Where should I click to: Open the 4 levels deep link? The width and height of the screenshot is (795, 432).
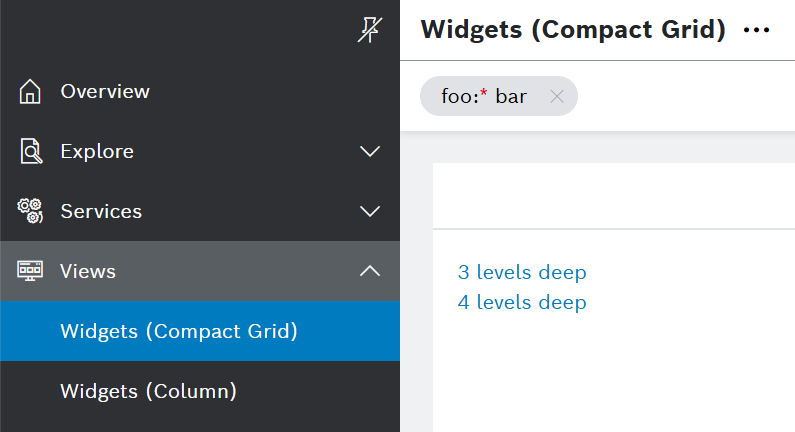click(x=522, y=302)
